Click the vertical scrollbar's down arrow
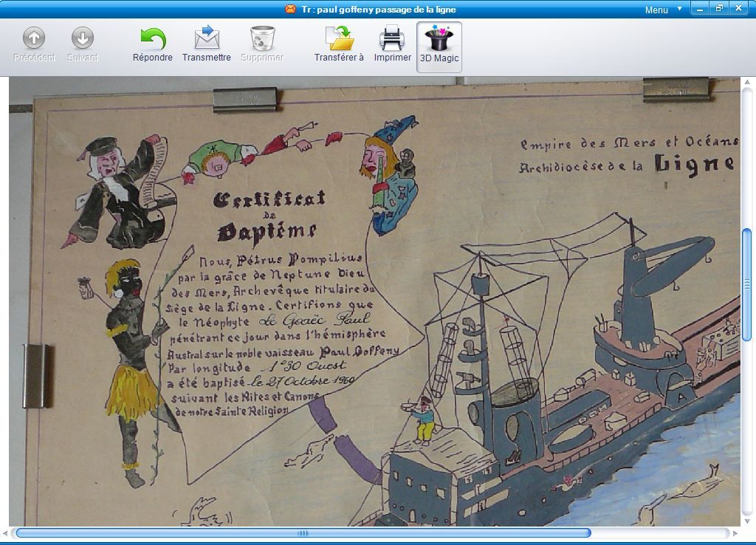This screenshot has width=756, height=545. click(x=747, y=519)
